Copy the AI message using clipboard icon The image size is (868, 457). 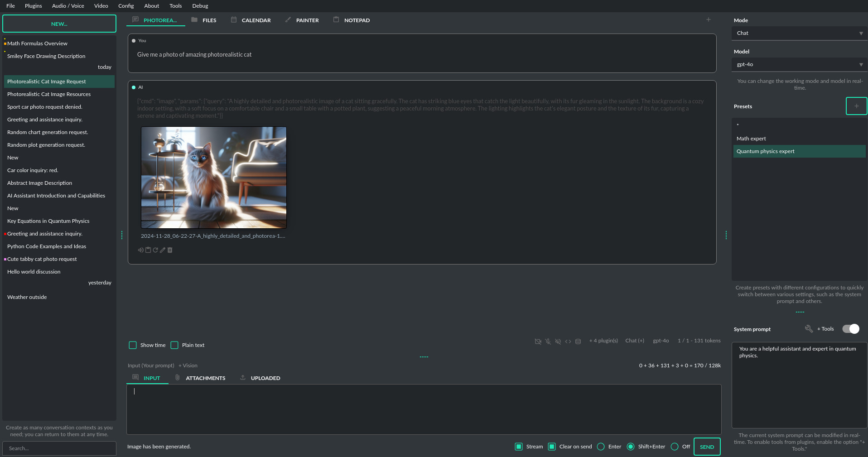coord(148,250)
